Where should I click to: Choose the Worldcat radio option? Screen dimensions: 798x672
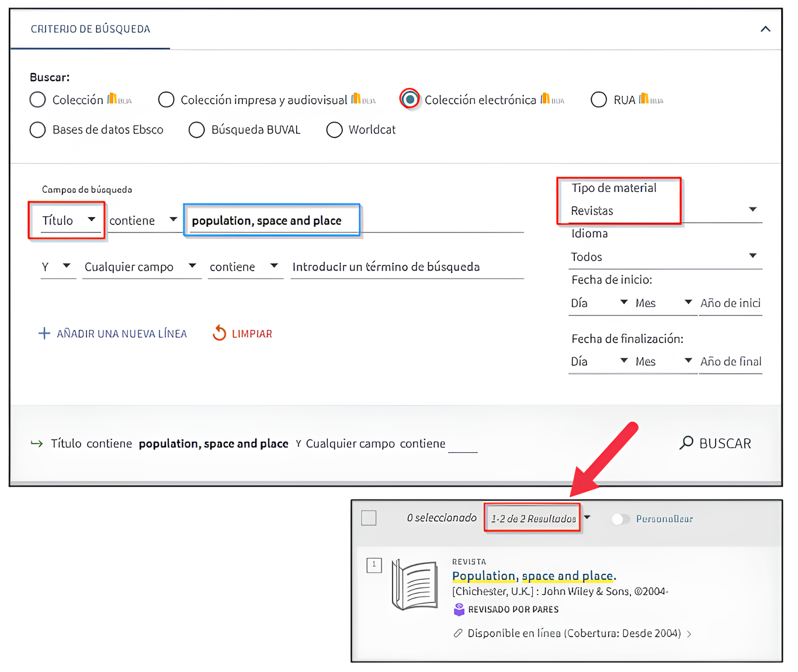tap(334, 130)
